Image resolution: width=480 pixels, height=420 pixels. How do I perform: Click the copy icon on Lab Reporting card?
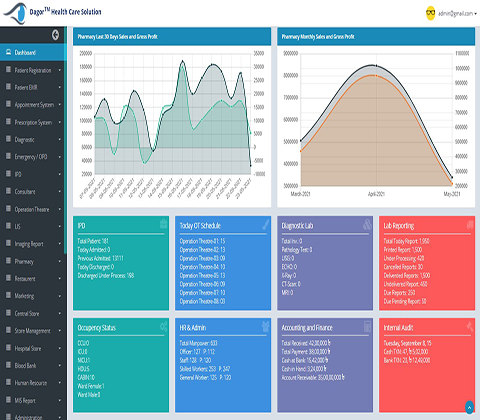[x=470, y=225]
